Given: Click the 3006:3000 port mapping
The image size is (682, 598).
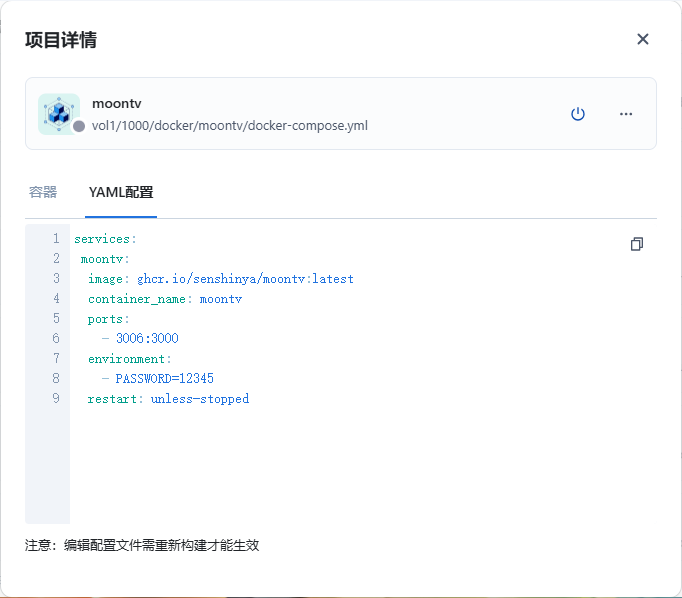Looking at the screenshot, I should (147, 338).
